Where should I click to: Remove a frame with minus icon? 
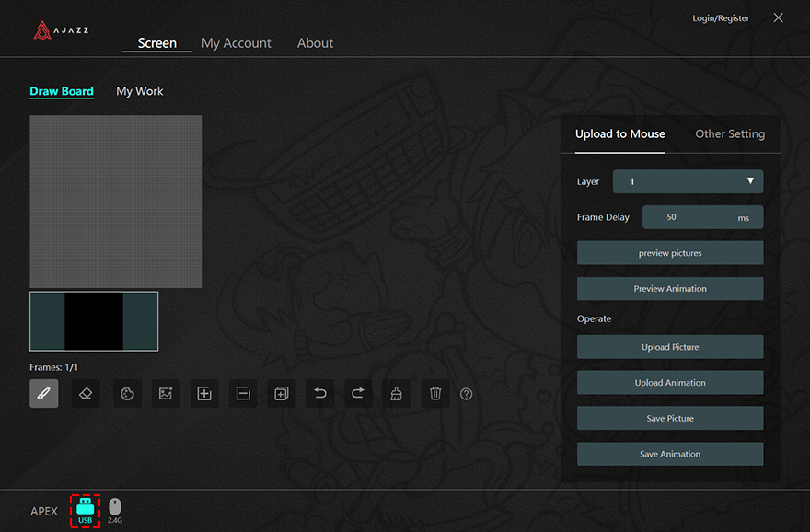point(243,394)
